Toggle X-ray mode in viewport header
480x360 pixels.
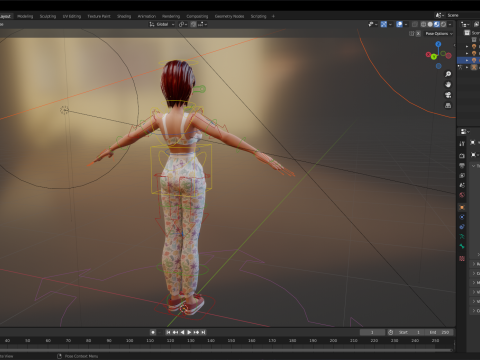coord(415,24)
